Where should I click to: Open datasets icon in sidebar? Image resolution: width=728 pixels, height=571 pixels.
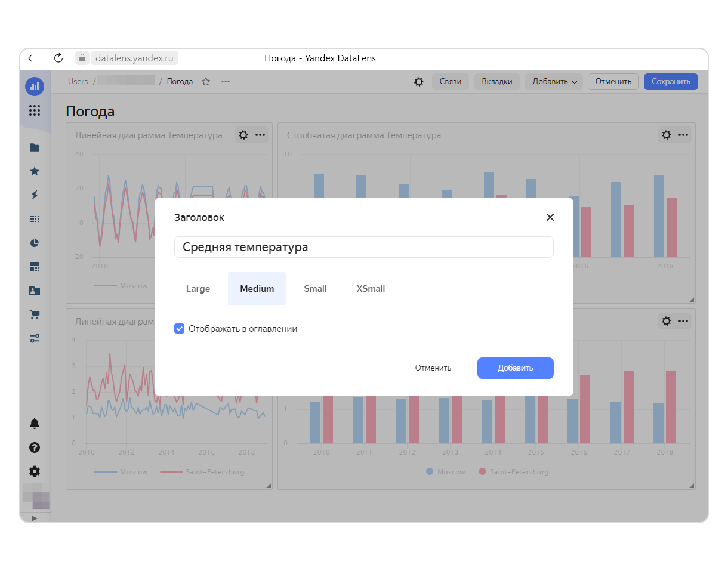tap(35, 219)
